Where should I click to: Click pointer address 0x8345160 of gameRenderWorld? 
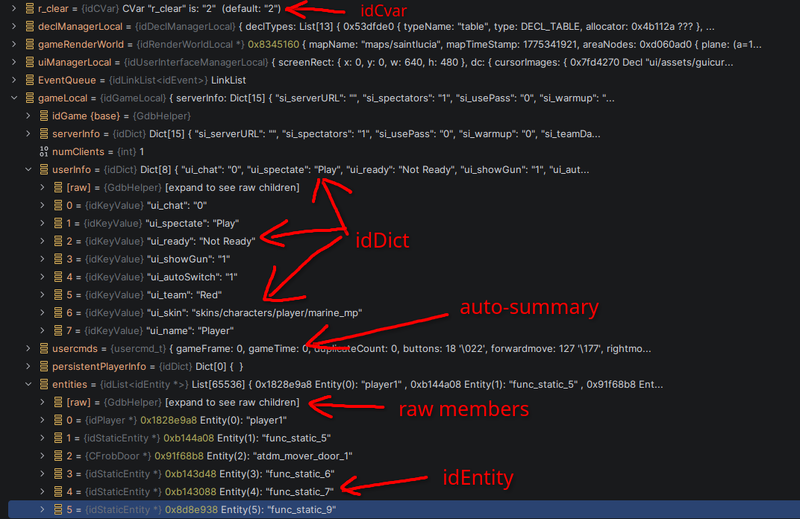pos(273,44)
